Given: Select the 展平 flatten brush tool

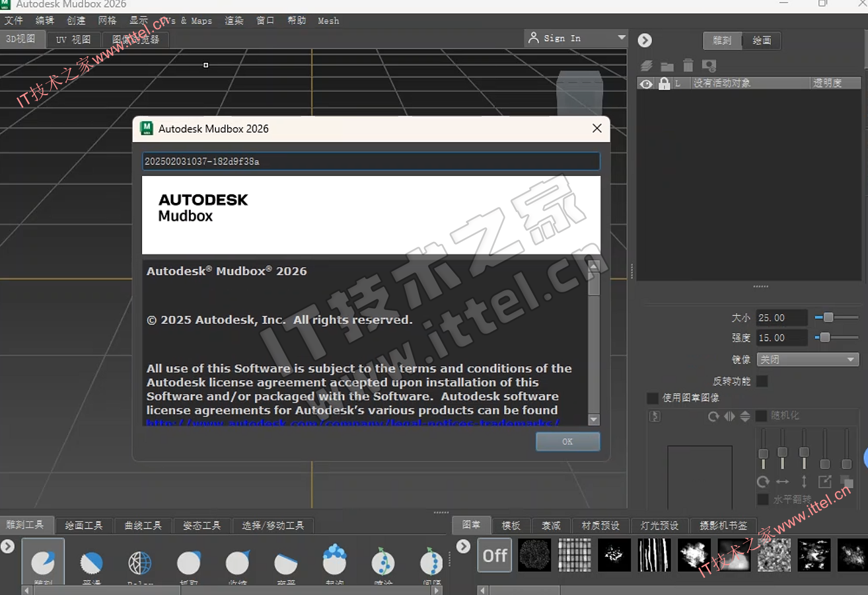Looking at the screenshot, I should [286, 563].
